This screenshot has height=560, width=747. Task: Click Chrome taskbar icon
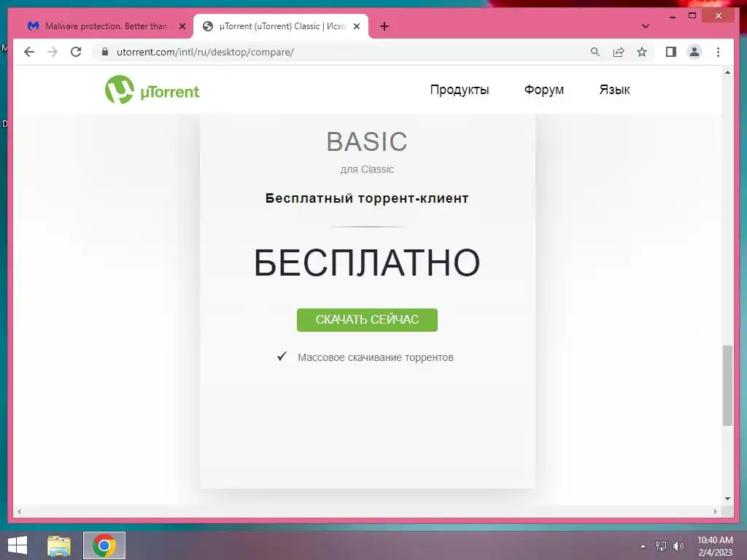(x=104, y=545)
